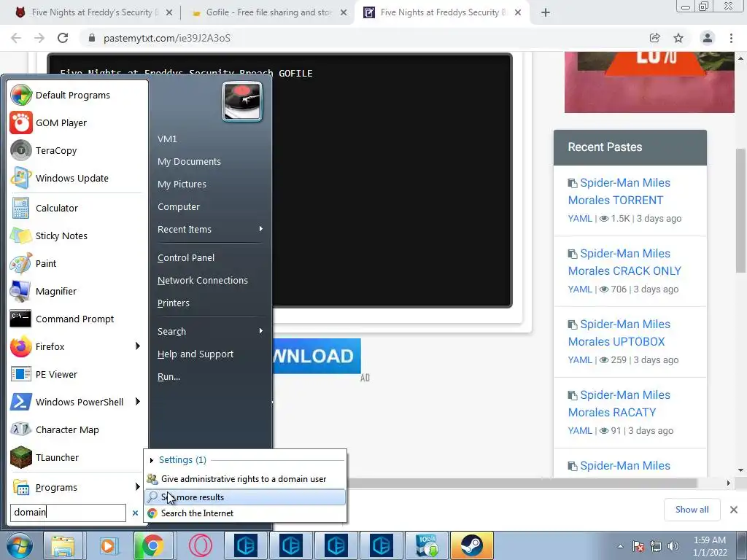Open Network Connections

coord(203,281)
